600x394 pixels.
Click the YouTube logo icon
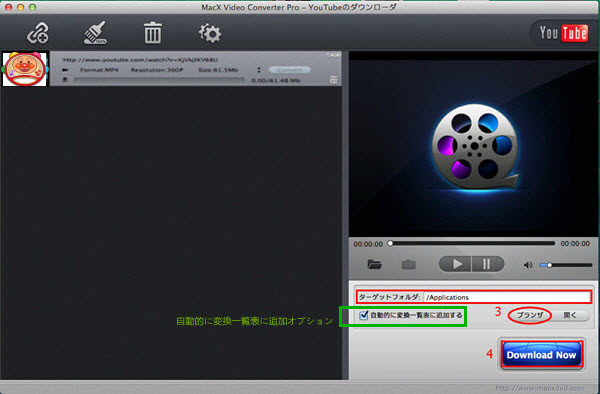pos(563,33)
